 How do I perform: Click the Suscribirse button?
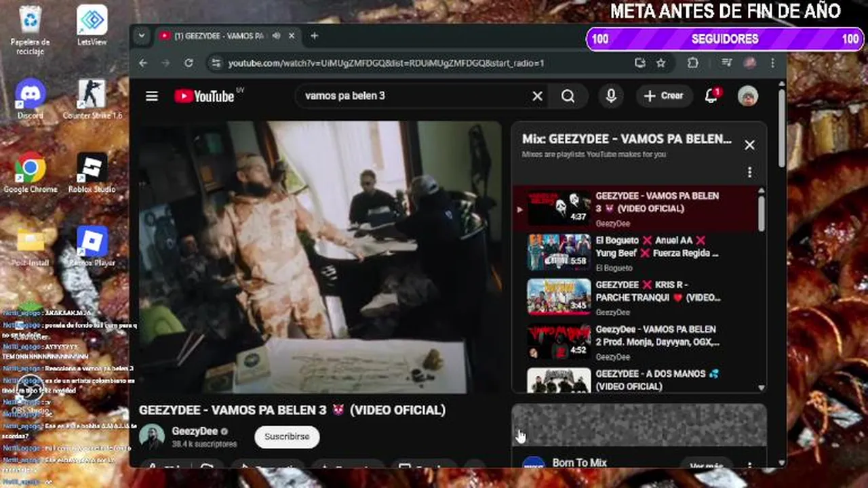click(287, 436)
